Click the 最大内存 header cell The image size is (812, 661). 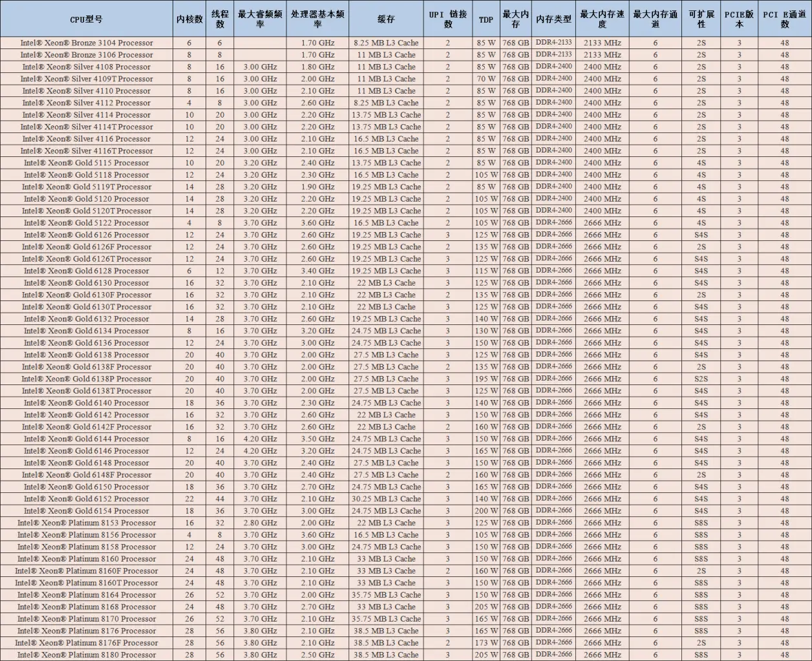click(515, 19)
